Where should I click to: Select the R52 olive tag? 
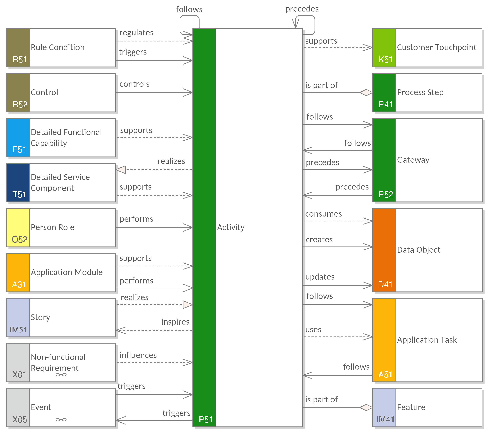click(x=18, y=92)
